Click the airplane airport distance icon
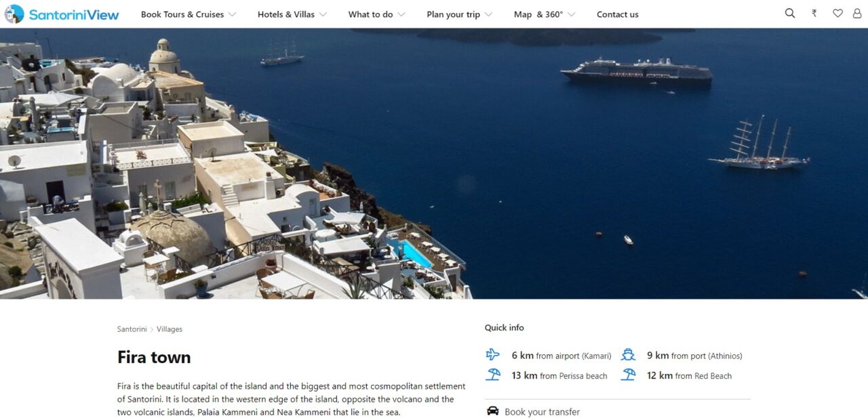The width and height of the screenshot is (868, 420). (x=493, y=355)
